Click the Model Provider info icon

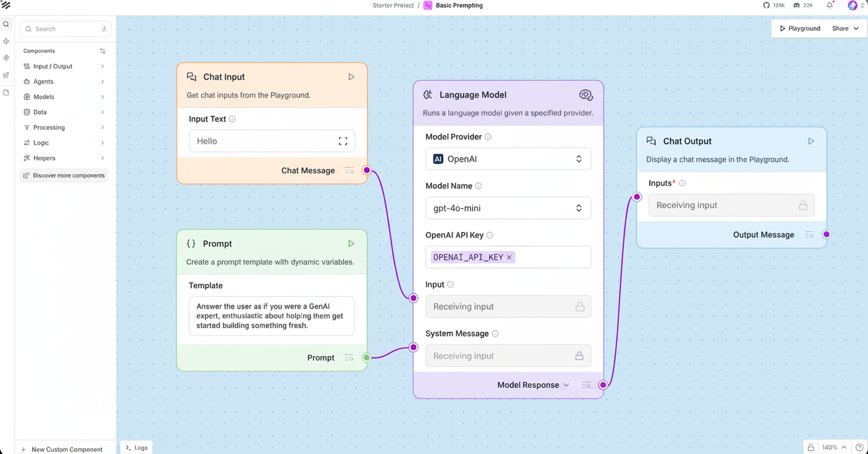click(x=488, y=137)
